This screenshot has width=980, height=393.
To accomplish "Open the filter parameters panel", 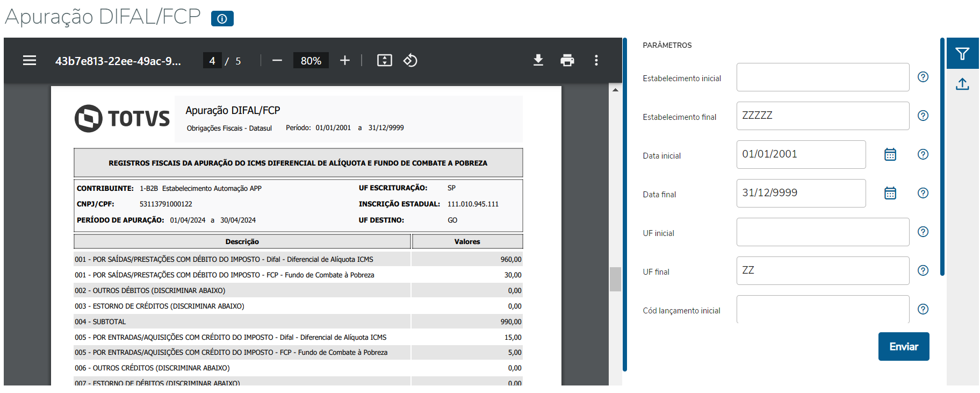I will (x=962, y=53).
